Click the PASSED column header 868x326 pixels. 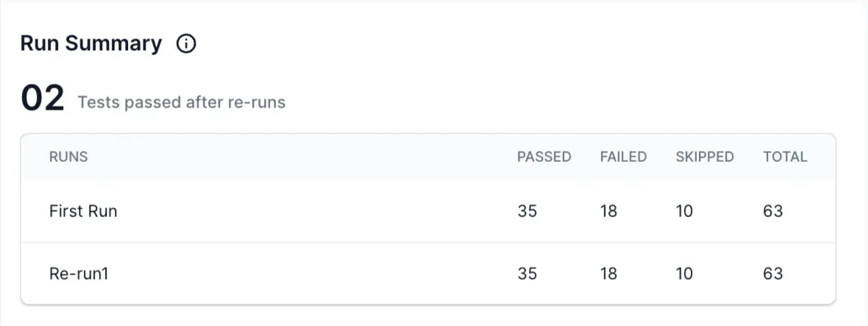544,157
